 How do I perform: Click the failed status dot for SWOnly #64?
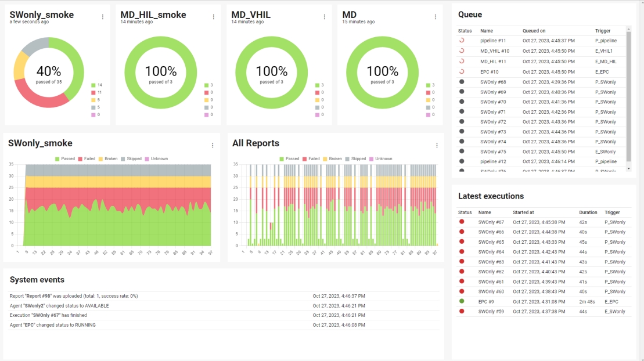[x=462, y=251]
